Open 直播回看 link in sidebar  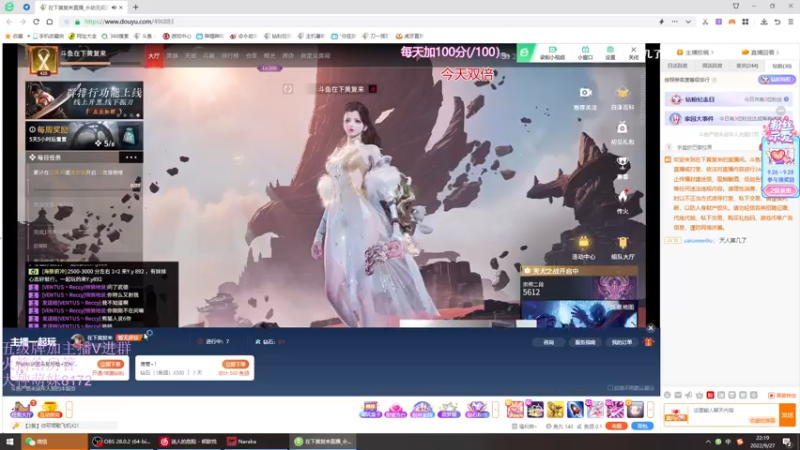(x=760, y=53)
